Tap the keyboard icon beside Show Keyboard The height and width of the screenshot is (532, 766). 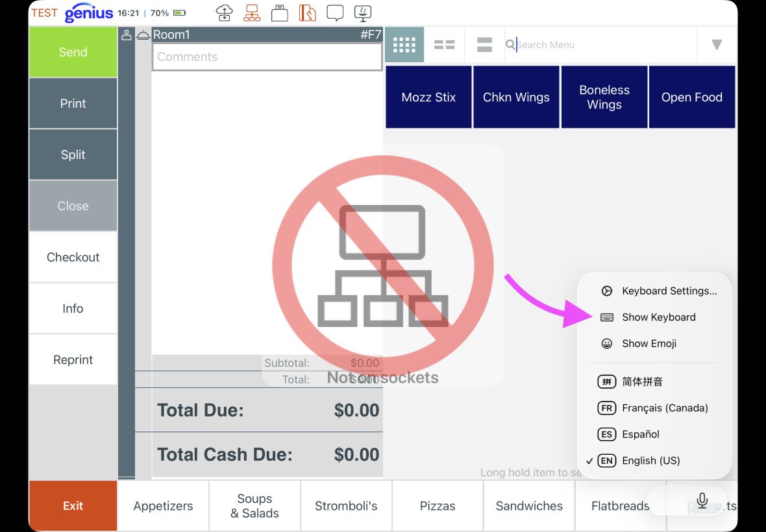click(607, 317)
